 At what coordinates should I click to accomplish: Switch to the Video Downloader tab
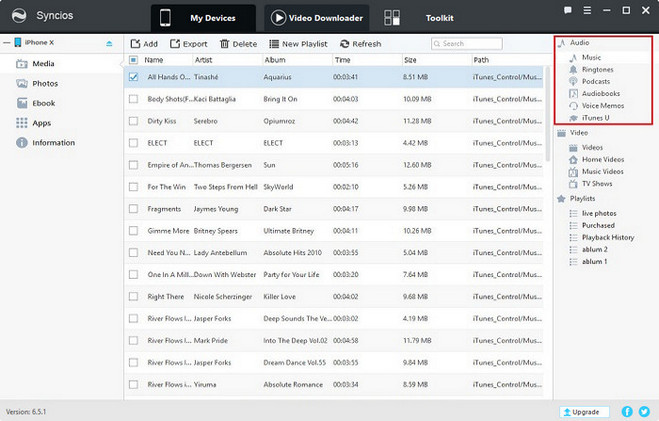(x=316, y=18)
